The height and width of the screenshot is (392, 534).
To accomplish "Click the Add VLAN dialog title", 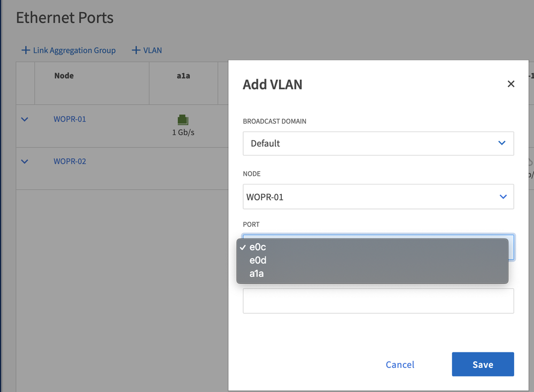I will click(273, 84).
